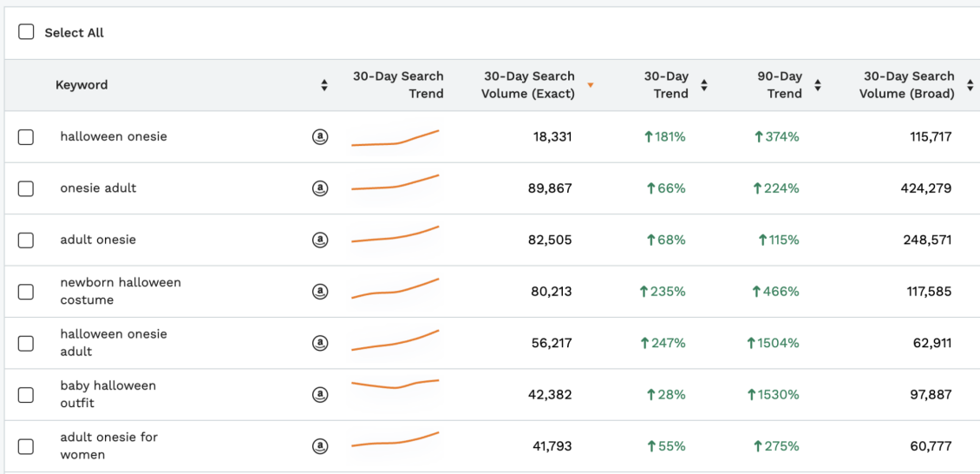Check the Select All checkbox
Viewport: 980px width, 474px height.
coord(27,32)
